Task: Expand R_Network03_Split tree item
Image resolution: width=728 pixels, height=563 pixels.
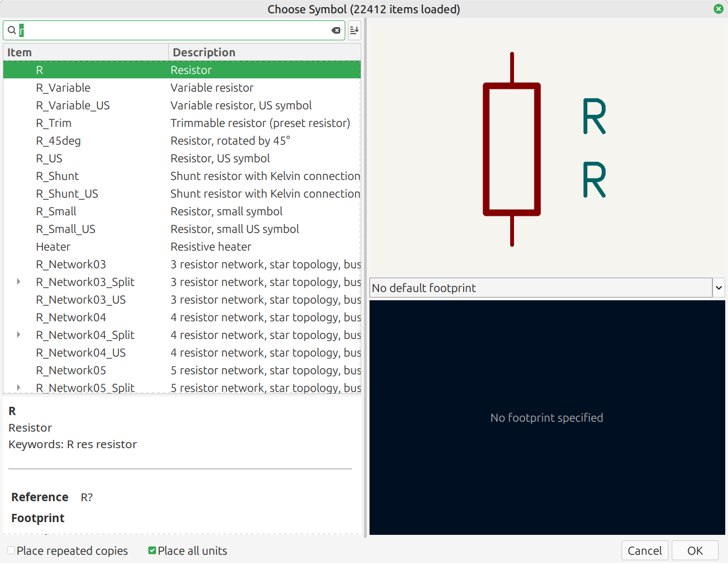Action: pyautogui.click(x=19, y=282)
